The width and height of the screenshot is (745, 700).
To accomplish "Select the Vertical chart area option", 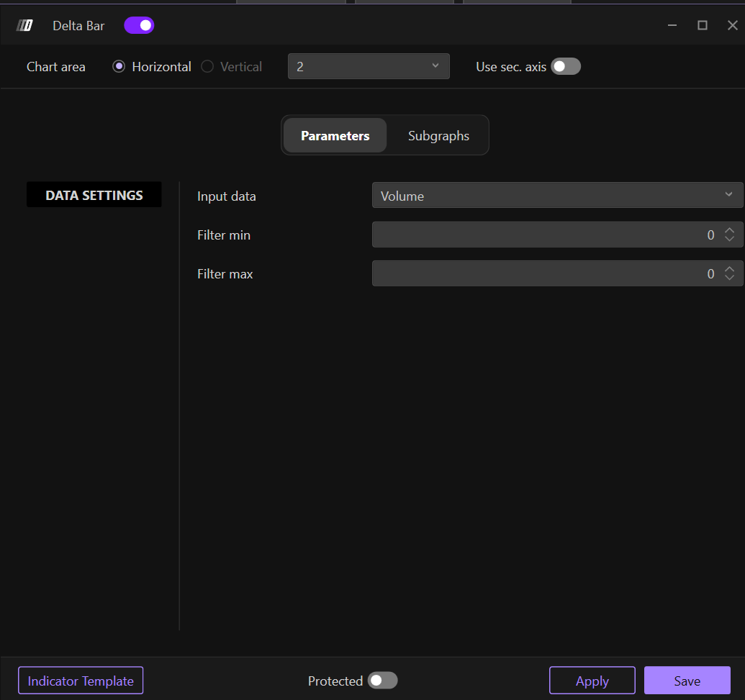I will [207, 67].
